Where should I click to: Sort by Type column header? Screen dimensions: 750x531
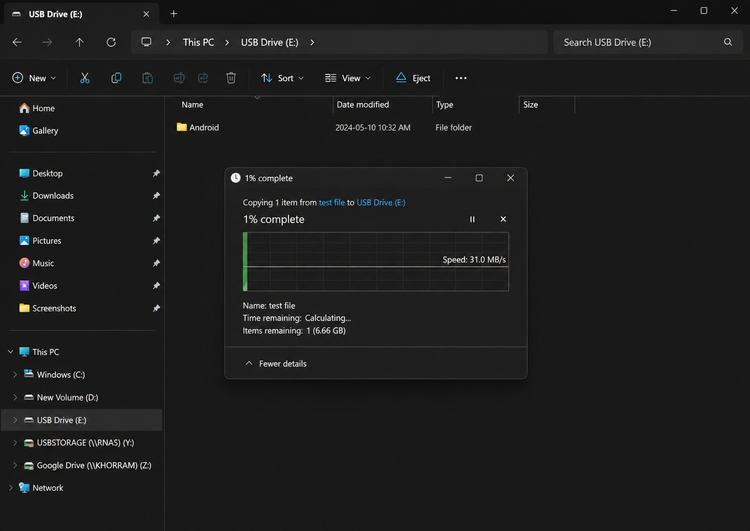tap(444, 104)
